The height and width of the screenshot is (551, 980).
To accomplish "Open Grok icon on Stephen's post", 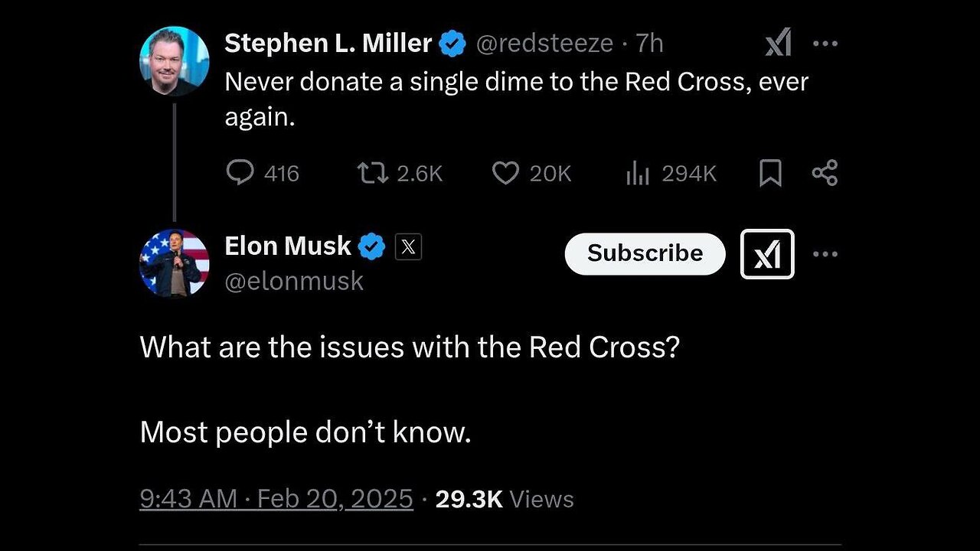I will pyautogui.click(x=778, y=44).
